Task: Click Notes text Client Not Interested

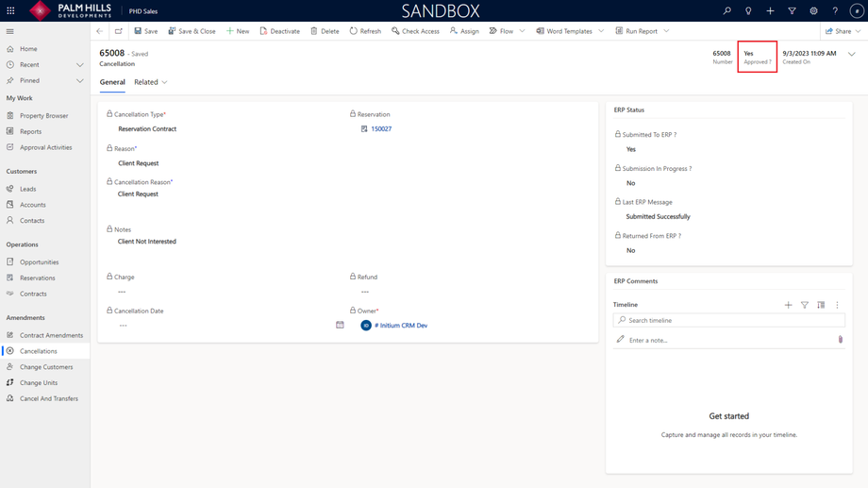Action: (146, 242)
